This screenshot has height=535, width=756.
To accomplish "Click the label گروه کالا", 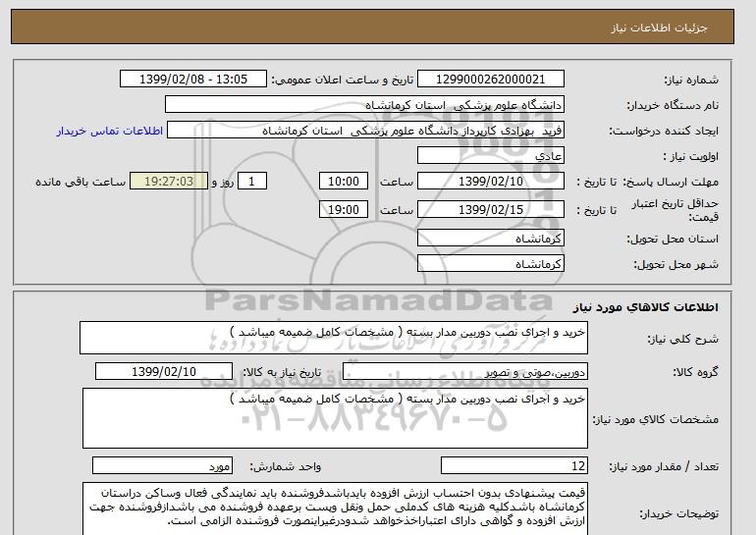I will tap(695, 372).
